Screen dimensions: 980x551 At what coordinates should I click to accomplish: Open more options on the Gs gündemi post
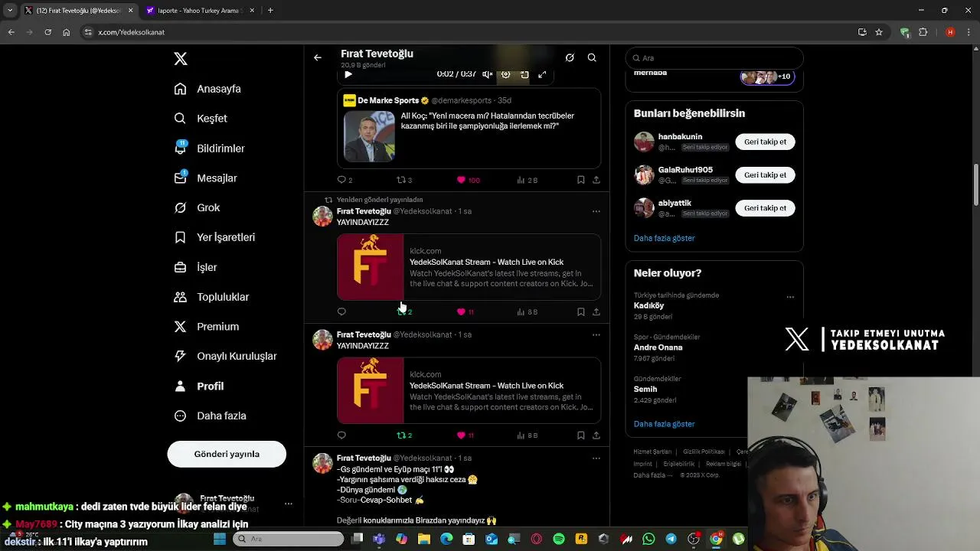tap(596, 458)
